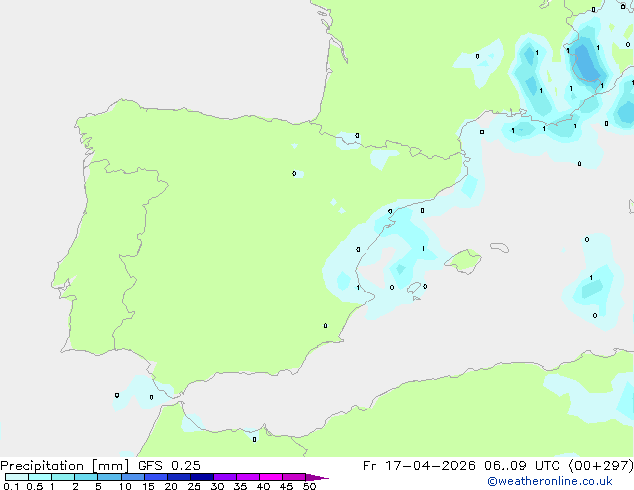
Task: Click the "35" legend scale label
Action: coord(240,486)
